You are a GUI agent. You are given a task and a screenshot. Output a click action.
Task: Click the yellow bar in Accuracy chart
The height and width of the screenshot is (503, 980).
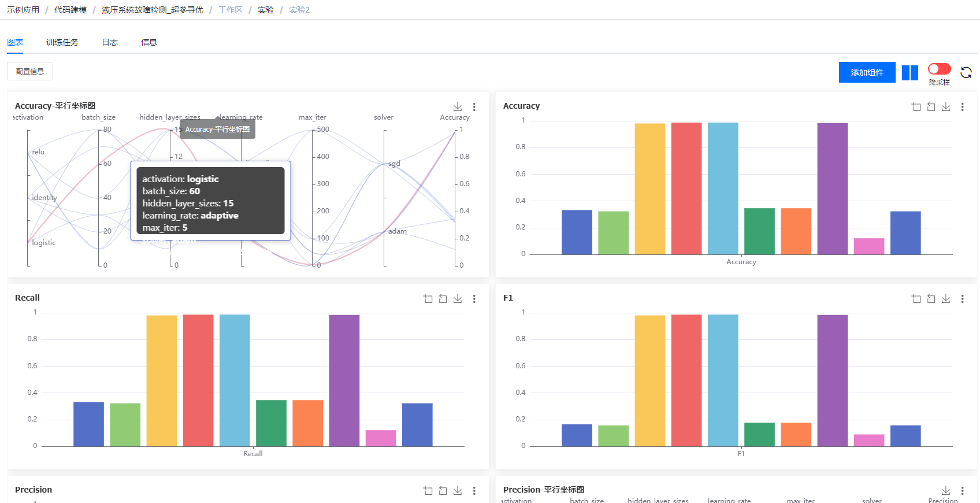click(650, 188)
